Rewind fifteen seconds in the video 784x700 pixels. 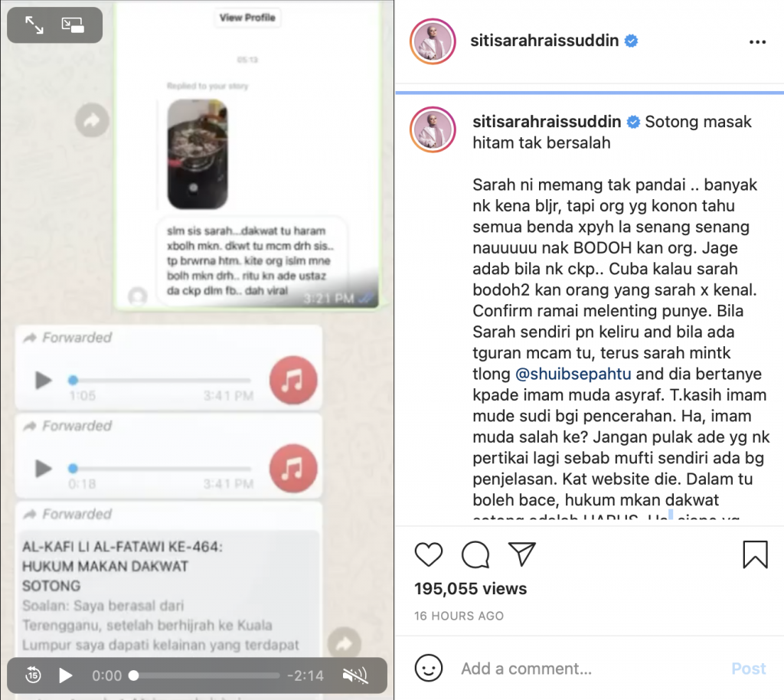tap(33, 675)
